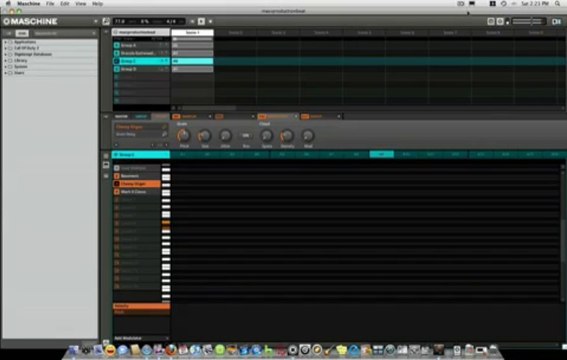
Task: Click the Density knob
Action: tap(287, 136)
